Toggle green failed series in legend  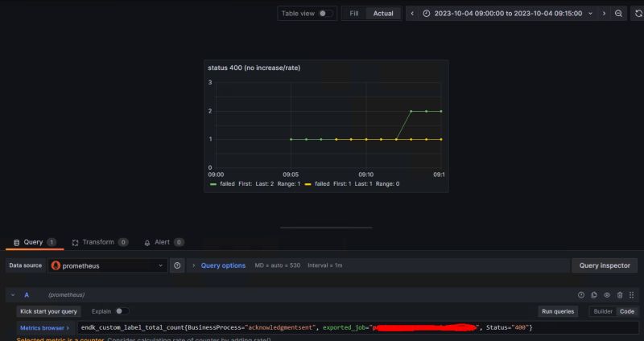coord(228,184)
